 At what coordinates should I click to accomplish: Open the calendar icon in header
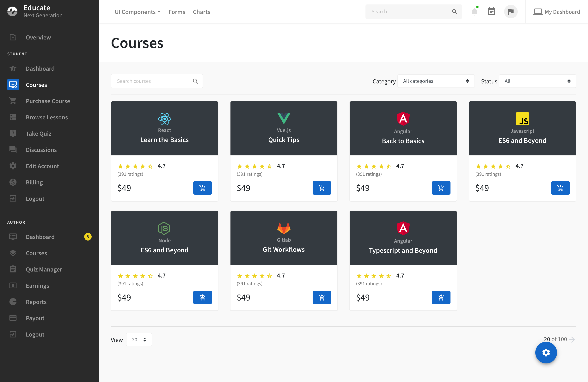tap(491, 12)
